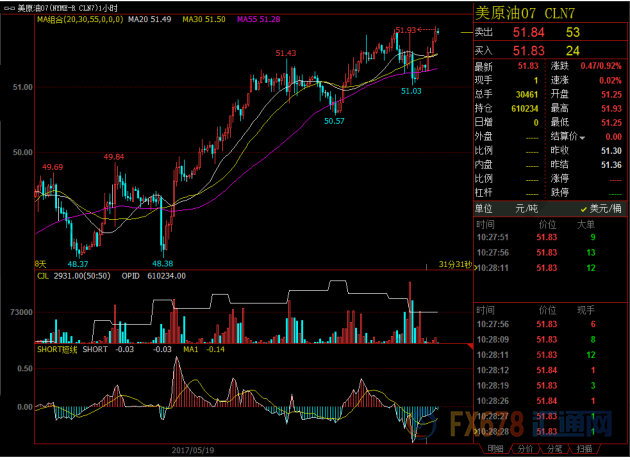Viewport: 630px width, 460px height.
Task: Click the 现手 value 1
Action: pyautogui.click(x=536, y=80)
